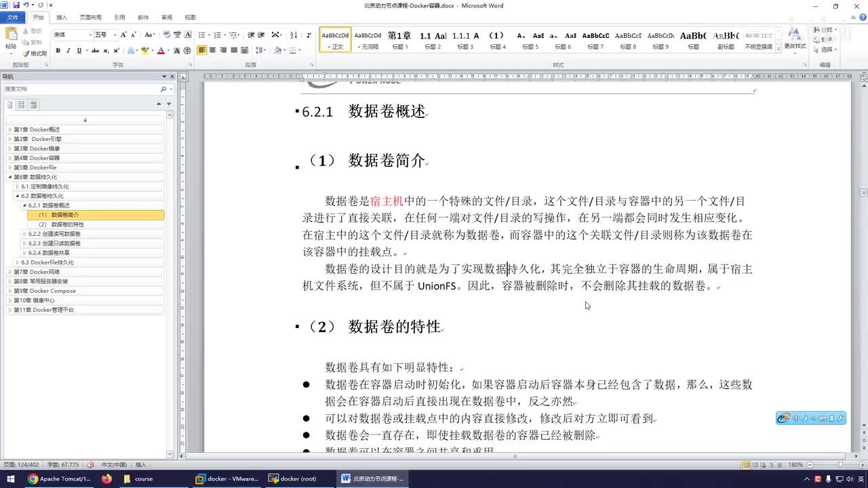Show or hide paragraph marks
This screenshot has width=868, height=488.
309,35
